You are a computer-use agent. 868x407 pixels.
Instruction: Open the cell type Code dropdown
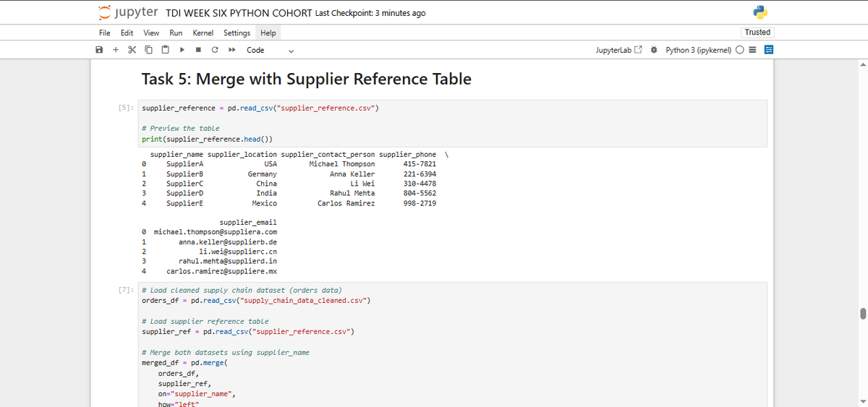[271, 50]
